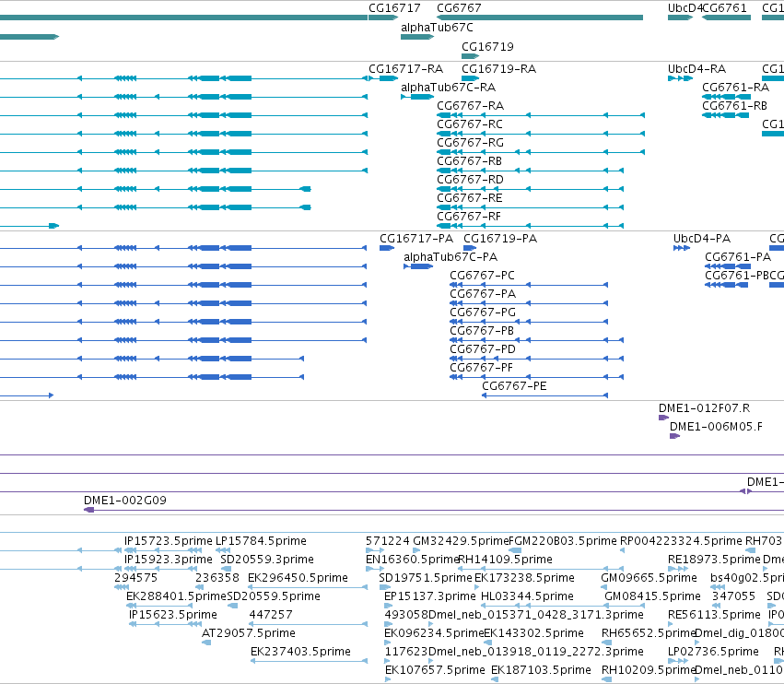Click EST IP15923.3prime

click(169, 559)
